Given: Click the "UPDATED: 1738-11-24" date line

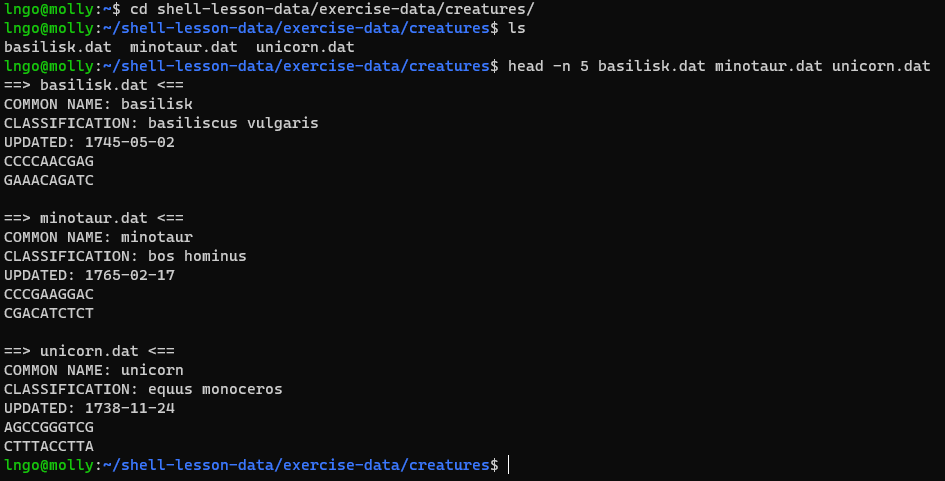Looking at the screenshot, I should pos(89,408).
